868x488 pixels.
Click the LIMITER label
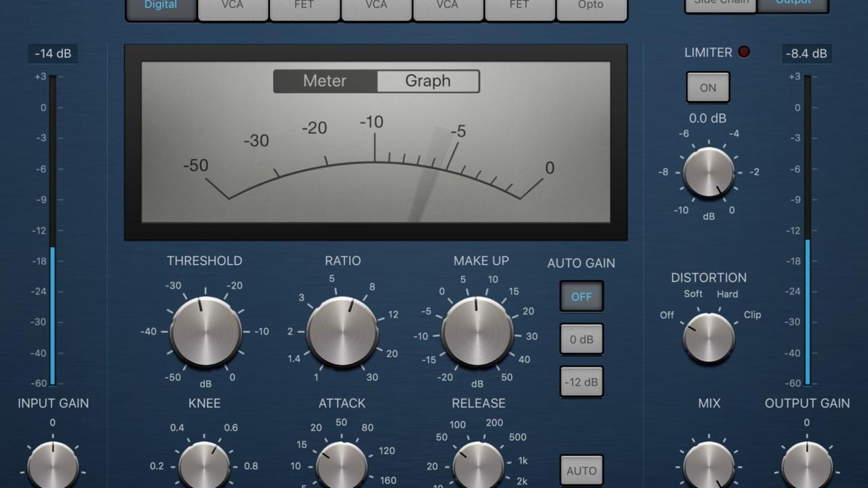pyautogui.click(x=709, y=52)
